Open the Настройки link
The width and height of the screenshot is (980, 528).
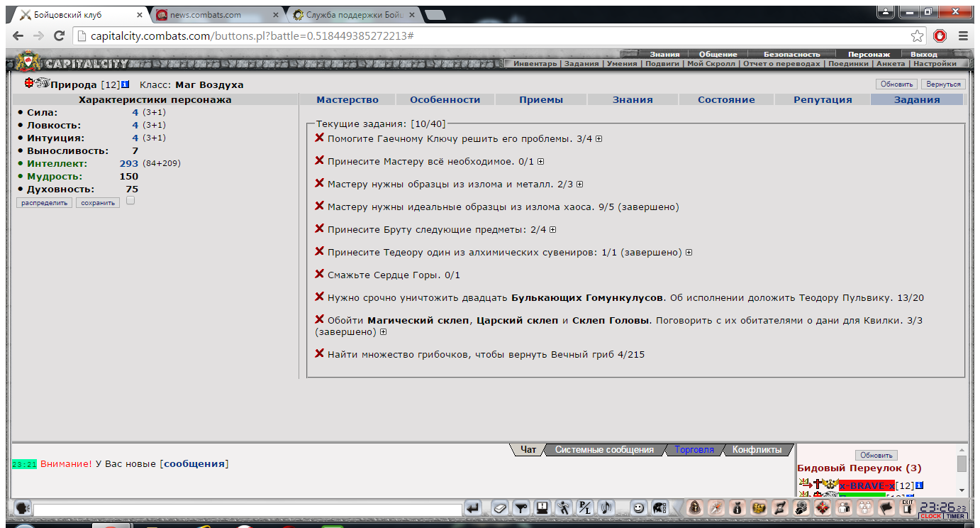pos(935,64)
